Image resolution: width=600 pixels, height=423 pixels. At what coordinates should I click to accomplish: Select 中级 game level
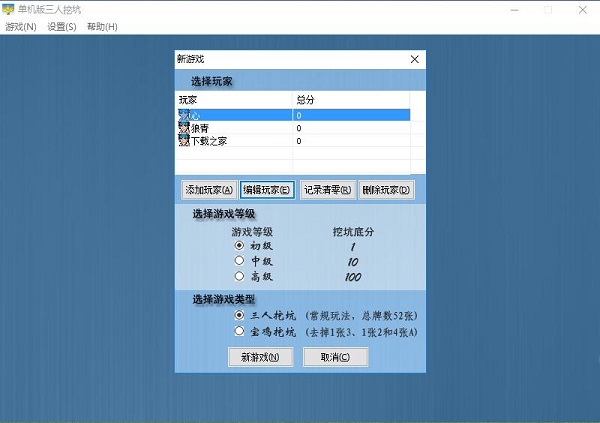click(x=239, y=260)
